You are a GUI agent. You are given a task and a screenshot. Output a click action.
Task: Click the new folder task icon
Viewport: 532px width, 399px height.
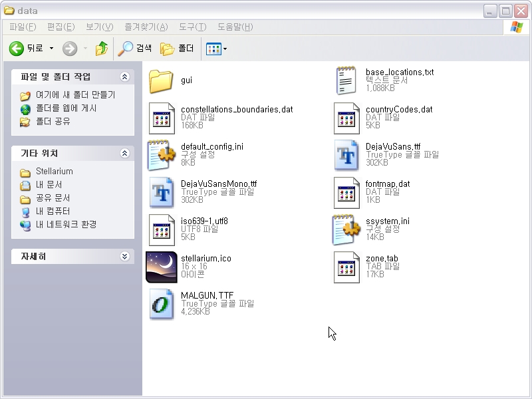[25, 96]
